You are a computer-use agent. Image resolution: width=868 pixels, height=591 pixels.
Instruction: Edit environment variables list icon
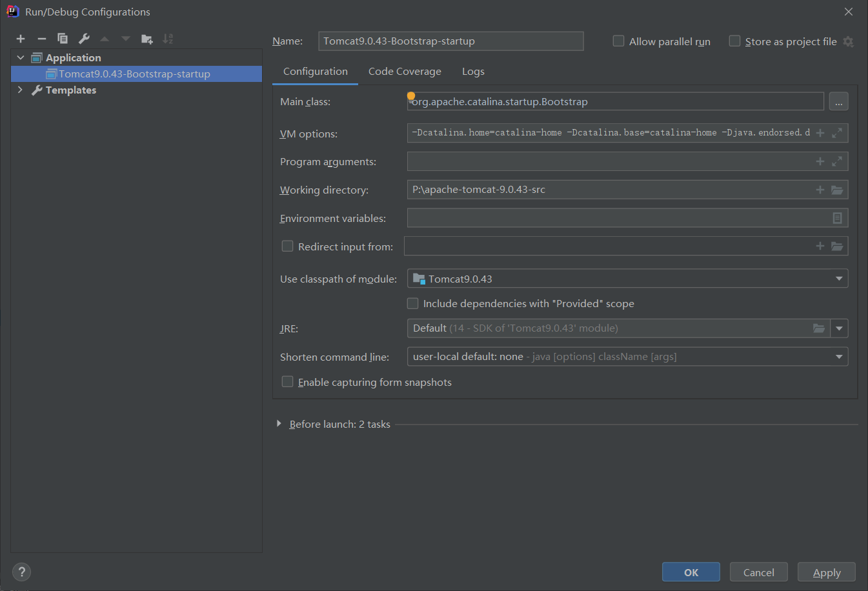coord(837,218)
